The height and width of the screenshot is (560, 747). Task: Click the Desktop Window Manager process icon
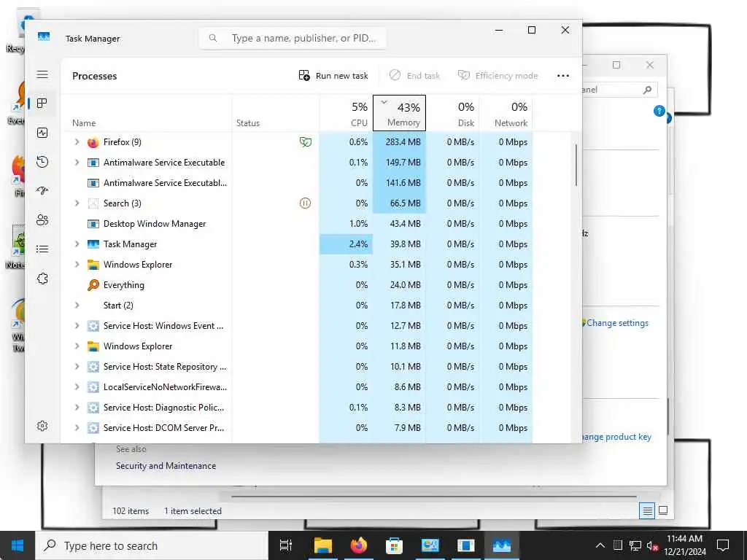pyautogui.click(x=93, y=224)
